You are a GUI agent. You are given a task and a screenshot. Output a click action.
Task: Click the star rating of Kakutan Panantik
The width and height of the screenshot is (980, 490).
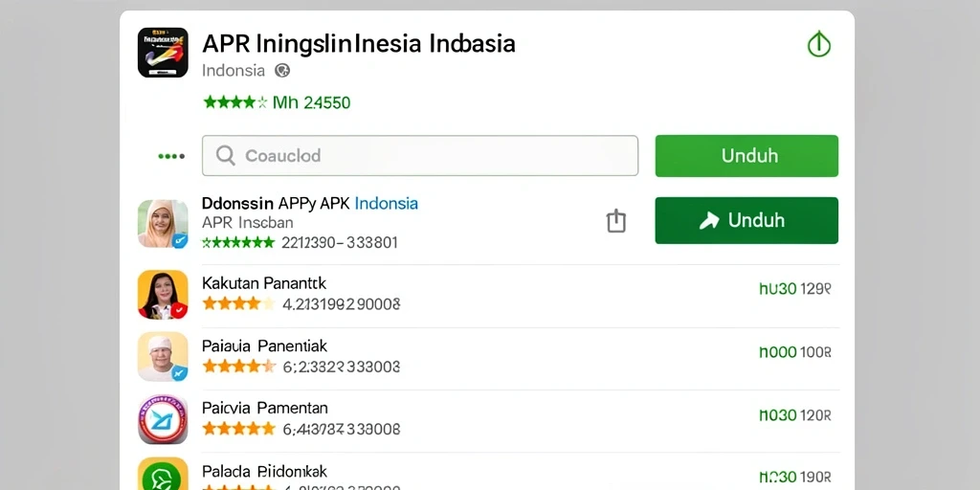pyautogui.click(x=238, y=304)
